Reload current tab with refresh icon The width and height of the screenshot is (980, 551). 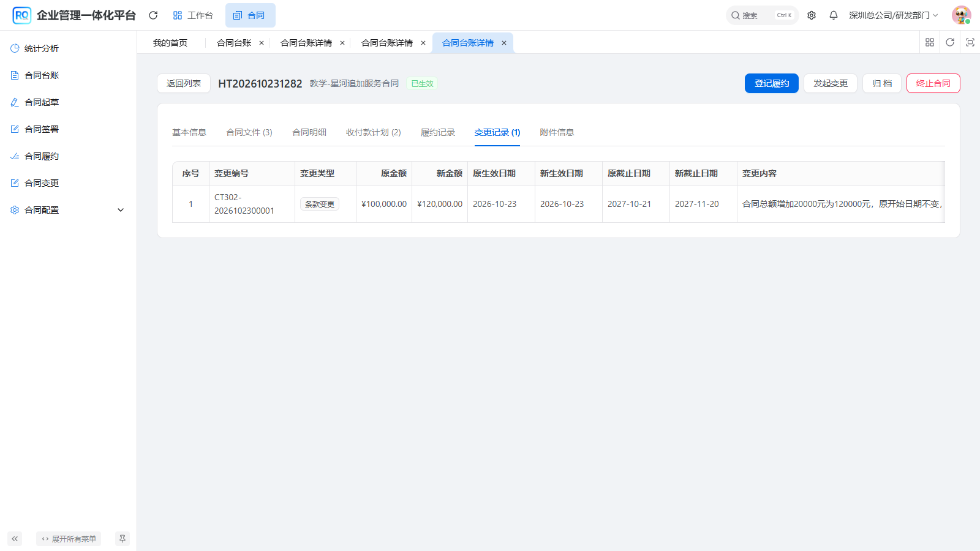950,42
